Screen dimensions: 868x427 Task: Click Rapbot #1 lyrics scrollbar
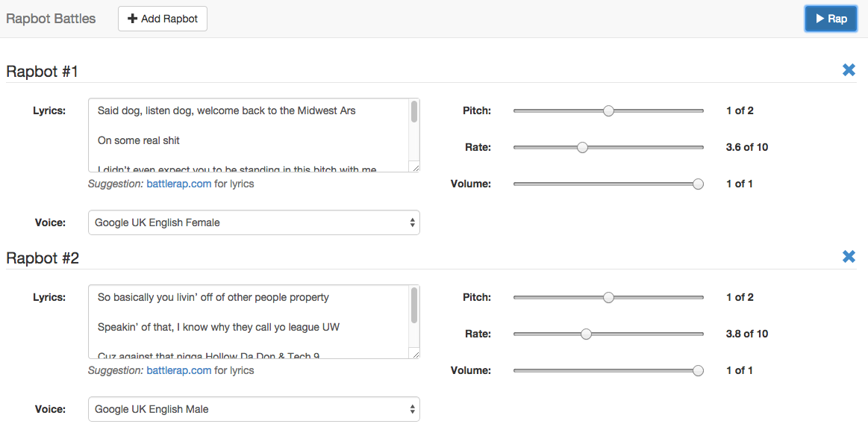414,112
